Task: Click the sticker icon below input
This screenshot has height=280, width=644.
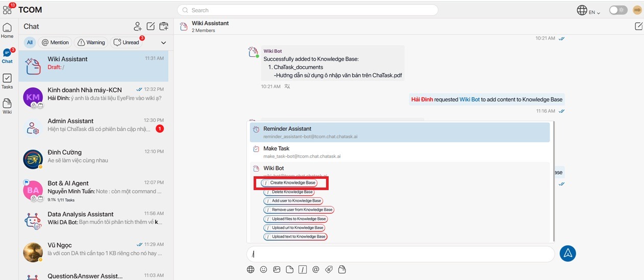Action: click(290, 269)
